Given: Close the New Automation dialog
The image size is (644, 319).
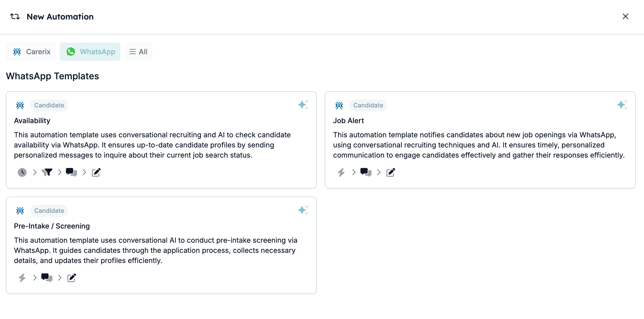Looking at the screenshot, I should pyautogui.click(x=625, y=16).
